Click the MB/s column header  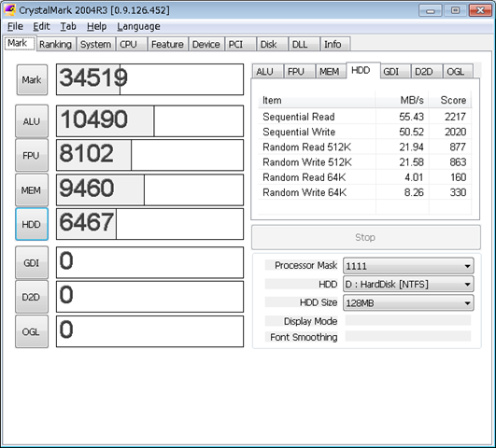[x=402, y=100]
